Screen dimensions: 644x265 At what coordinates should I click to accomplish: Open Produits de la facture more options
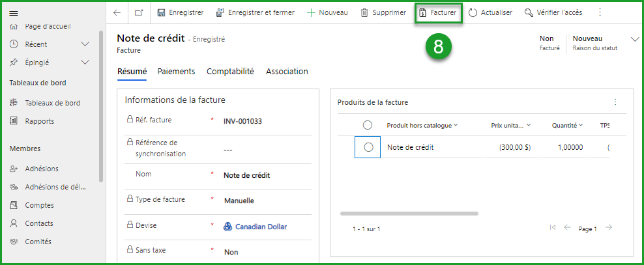tap(615, 102)
